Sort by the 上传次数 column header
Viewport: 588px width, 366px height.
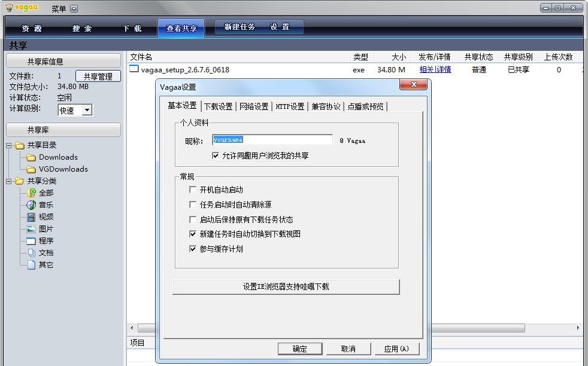pyautogui.click(x=559, y=57)
